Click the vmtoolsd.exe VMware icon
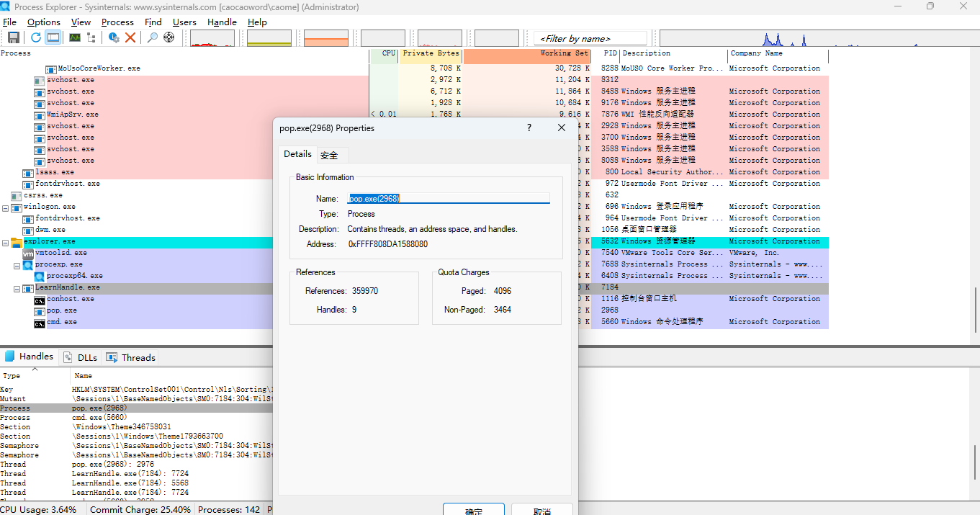The height and width of the screenshot is (515, 980). coord(28,254)
